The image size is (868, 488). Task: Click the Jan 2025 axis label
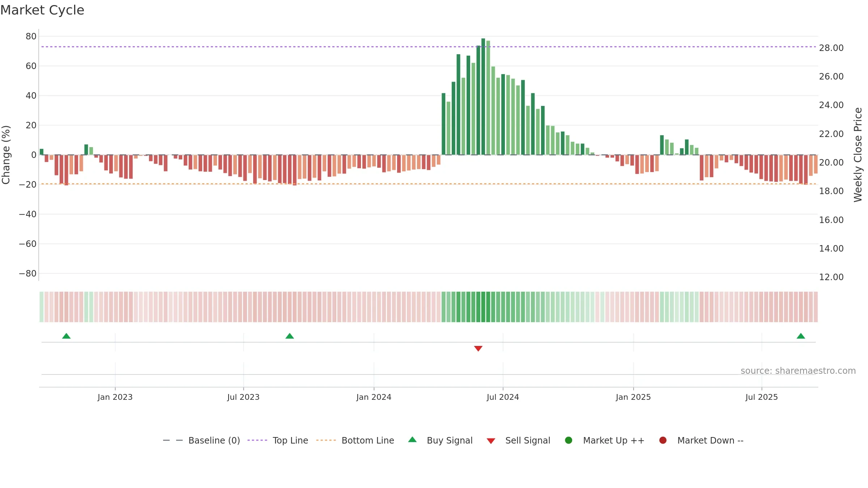[x=633, y=397]
